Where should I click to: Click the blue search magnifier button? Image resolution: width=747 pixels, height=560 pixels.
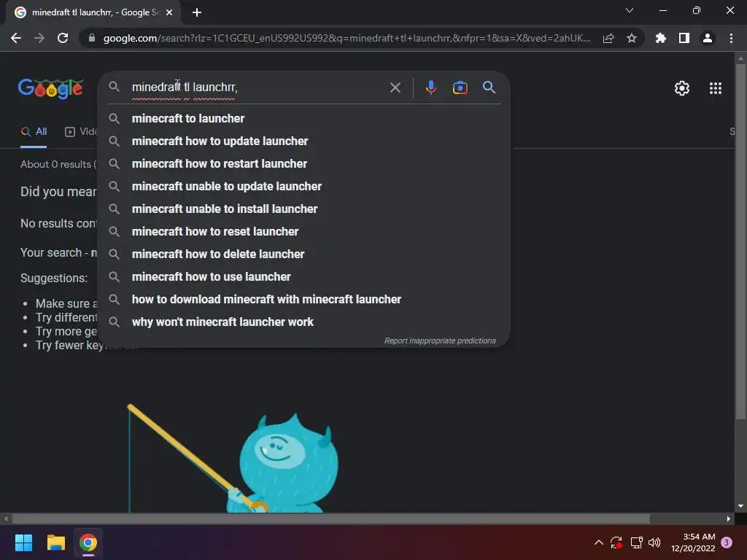489,87
